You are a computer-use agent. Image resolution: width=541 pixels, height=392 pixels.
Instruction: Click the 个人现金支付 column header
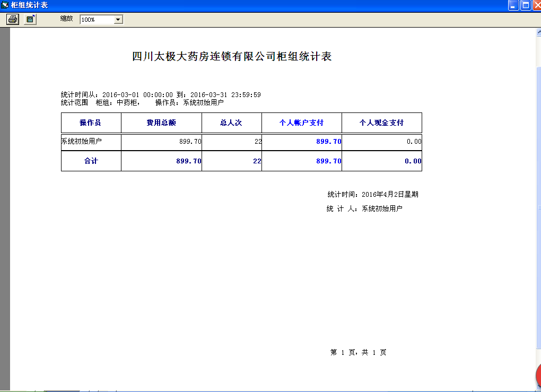click(381, 123)
